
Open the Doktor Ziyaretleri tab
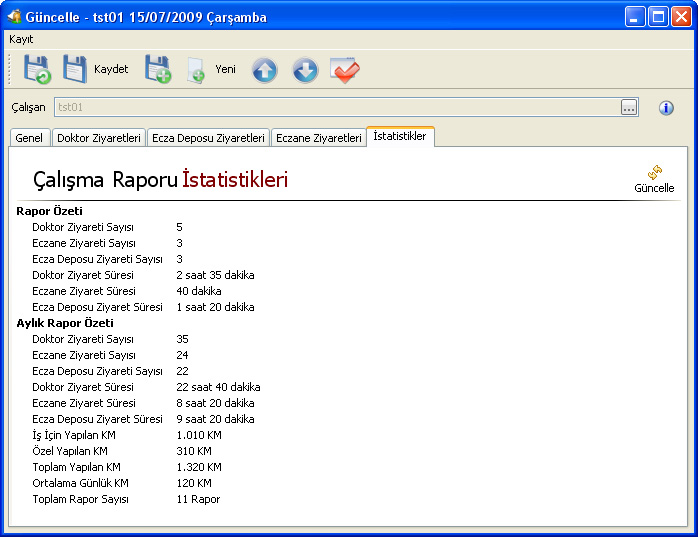98,138
